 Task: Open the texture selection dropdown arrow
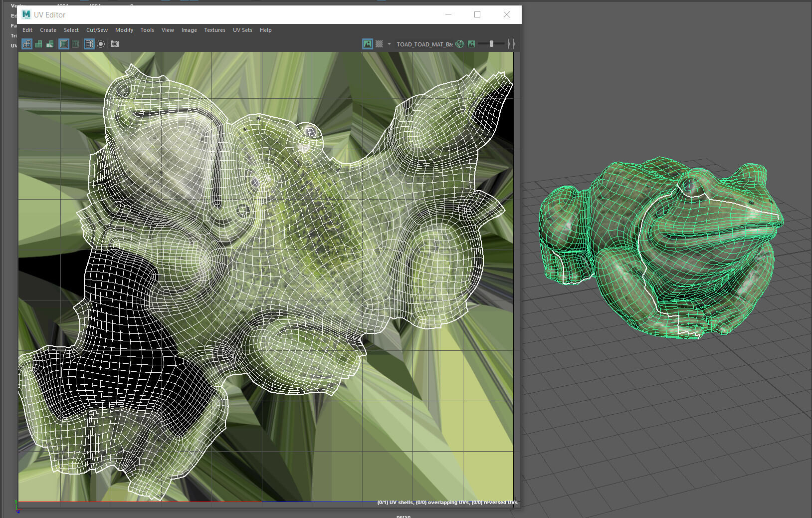(x=389, y=44)
